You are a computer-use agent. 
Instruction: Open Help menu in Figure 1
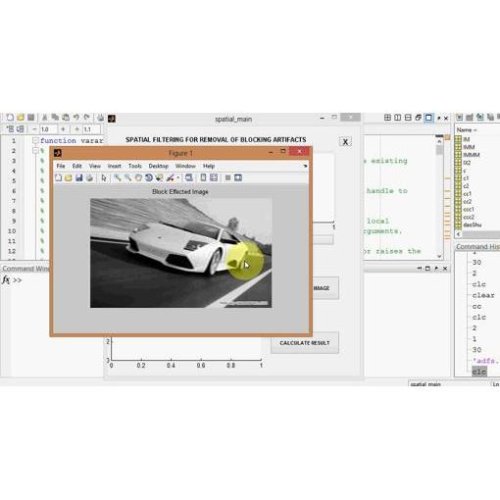coord(209,166)
